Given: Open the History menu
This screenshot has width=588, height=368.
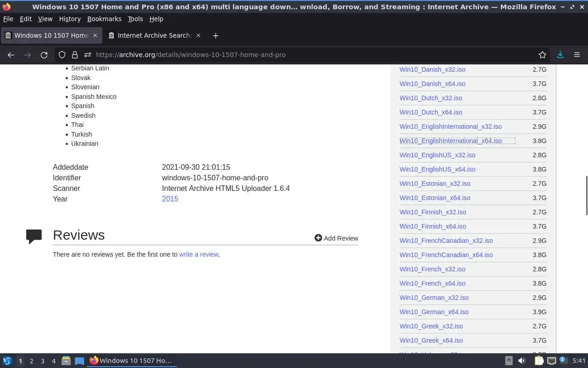Looking at the screenshot, I should (70, 19).
